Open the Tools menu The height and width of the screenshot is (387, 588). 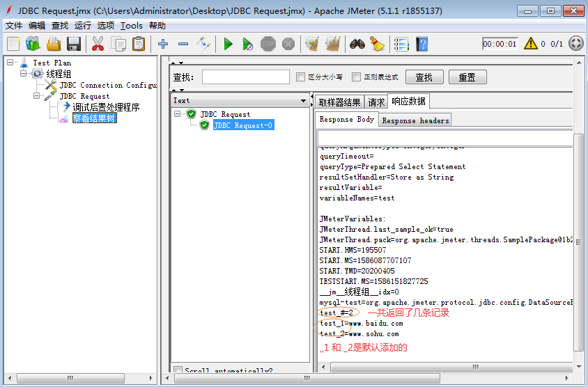point(132,26)
